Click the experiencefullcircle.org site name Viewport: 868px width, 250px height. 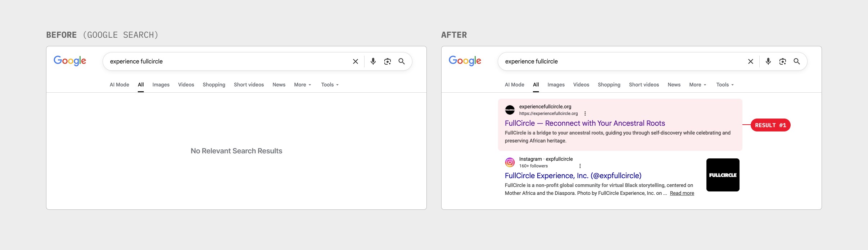click(x=545, y=107)
